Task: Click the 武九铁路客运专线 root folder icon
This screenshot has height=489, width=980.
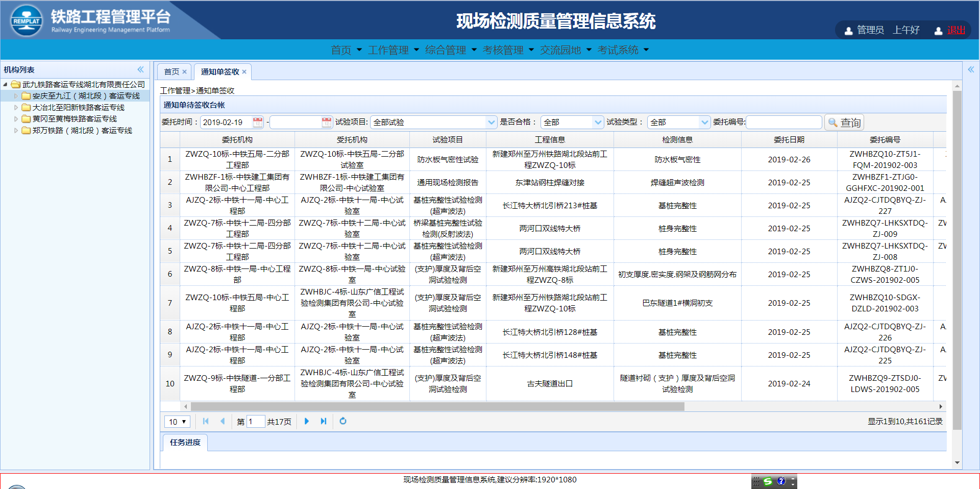Action: click(16, 84)
